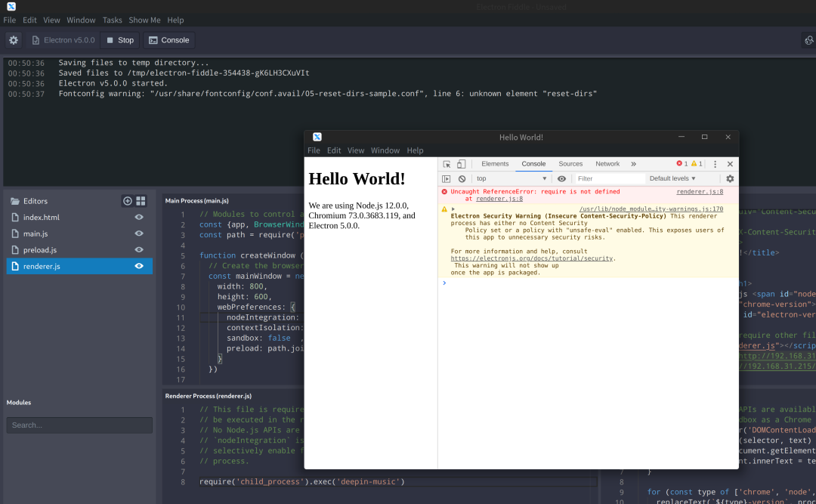Click the Hello World window app icon
This screenshot has height=504, width=816.
pos(317,137)
